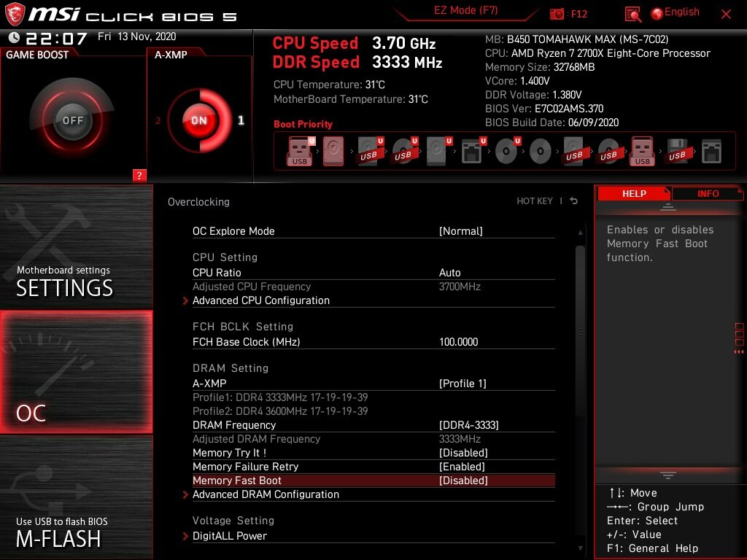The height and width of the screenshot is (560, 747).
Task: Click 'Profile1: DDR4 3333MHz 17-19-19-39' text
Action: pyautogui.click(x=280, y=397)
